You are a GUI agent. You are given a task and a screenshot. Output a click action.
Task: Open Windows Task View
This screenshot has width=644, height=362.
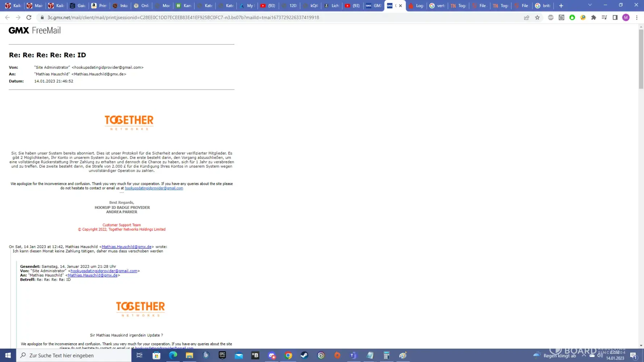139,355
